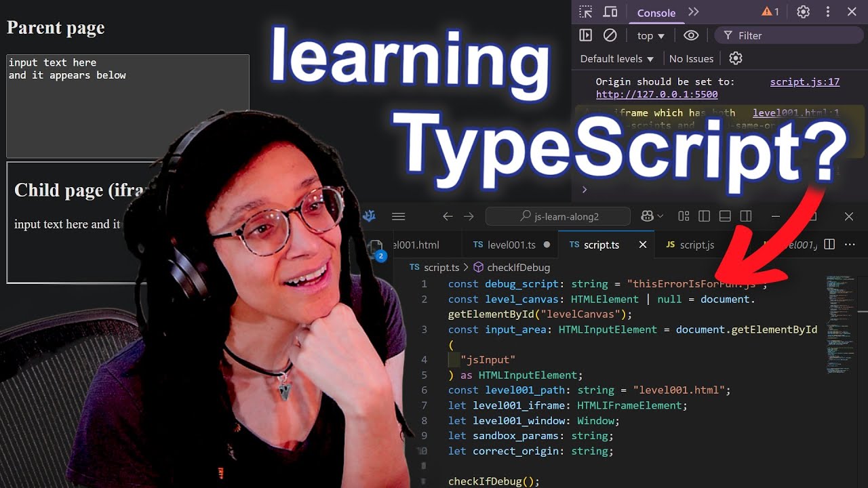Open the Copilot chat icon
868x488 pixels.
647,216
